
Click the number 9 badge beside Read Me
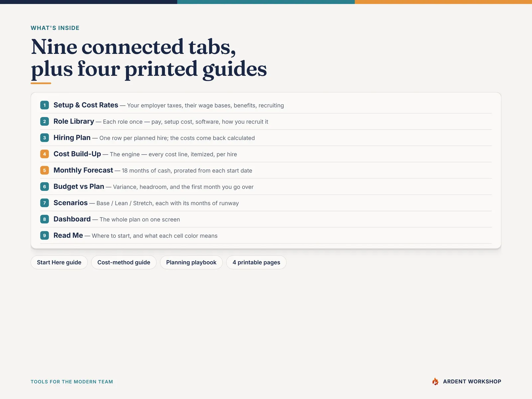[x=45, y=235]
